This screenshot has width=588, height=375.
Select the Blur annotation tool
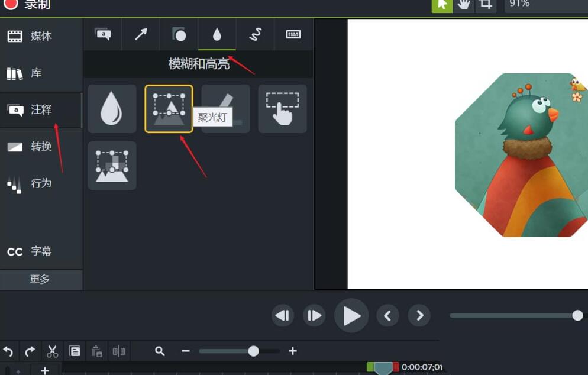112,108
